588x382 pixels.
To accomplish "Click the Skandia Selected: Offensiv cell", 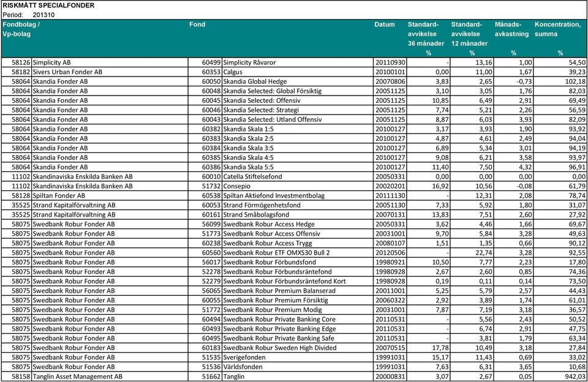I will 262,100.
